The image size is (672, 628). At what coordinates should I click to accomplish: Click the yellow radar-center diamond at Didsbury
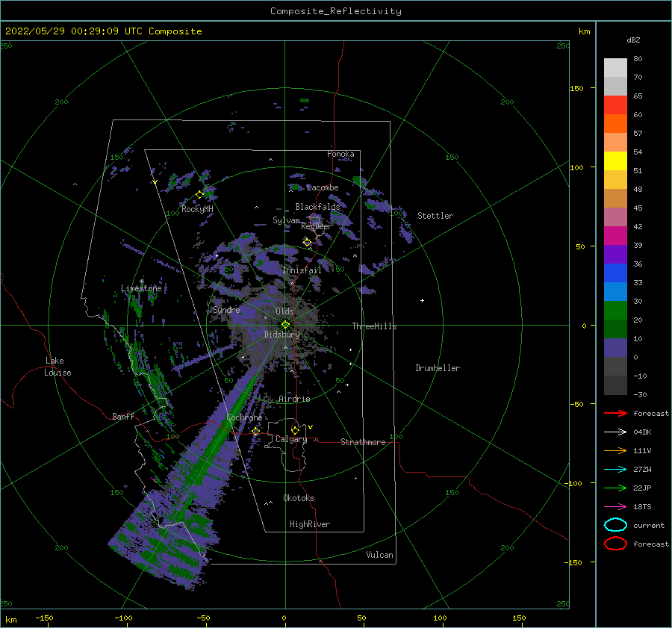[285, 325]
